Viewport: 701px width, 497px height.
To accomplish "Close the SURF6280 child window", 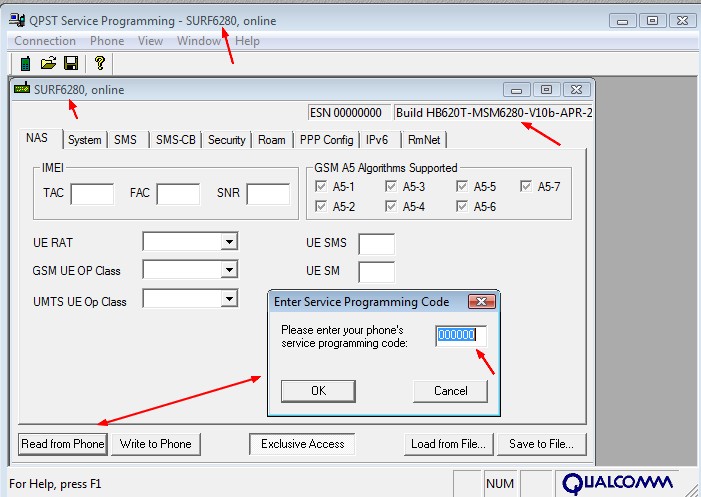I will [x=576, y=90].
